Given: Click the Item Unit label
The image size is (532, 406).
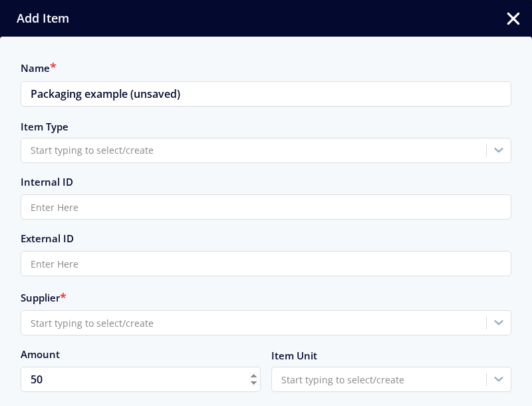Looking at the screenshot, I should [294, 356].
